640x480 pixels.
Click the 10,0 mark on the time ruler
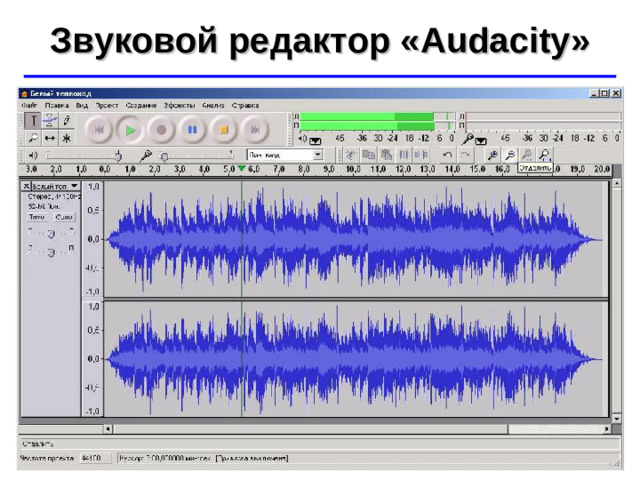pyautogui.click(x=353, y=169)
